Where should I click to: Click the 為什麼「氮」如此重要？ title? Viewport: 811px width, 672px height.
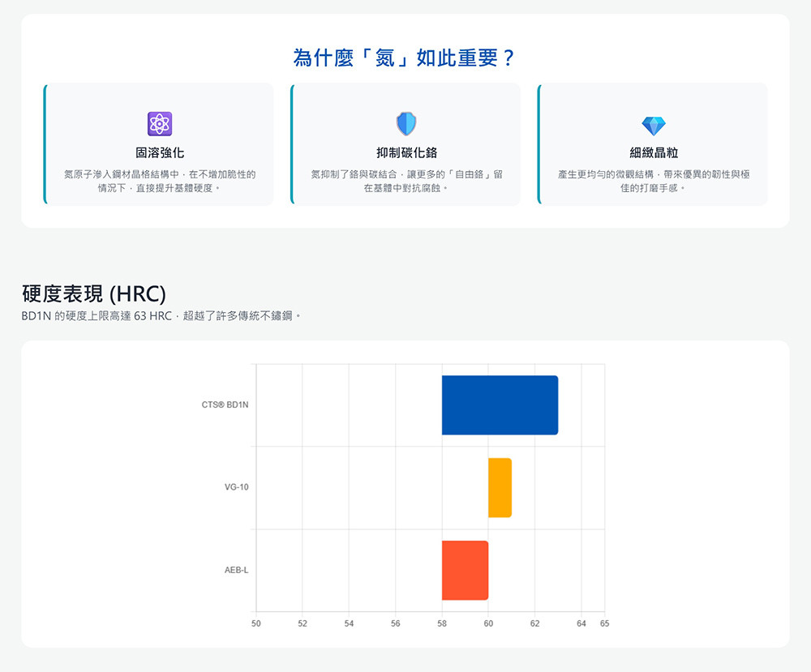tap(405, 58)
